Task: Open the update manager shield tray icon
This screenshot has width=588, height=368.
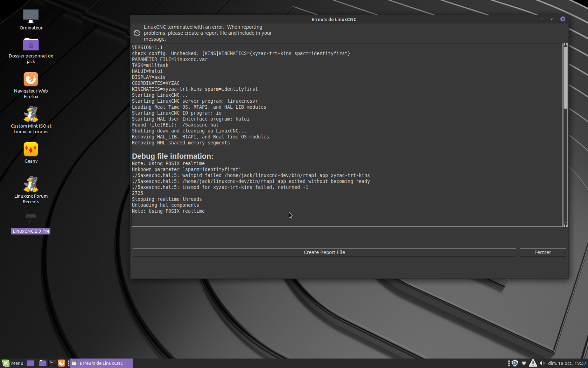Action: (514, 363)
